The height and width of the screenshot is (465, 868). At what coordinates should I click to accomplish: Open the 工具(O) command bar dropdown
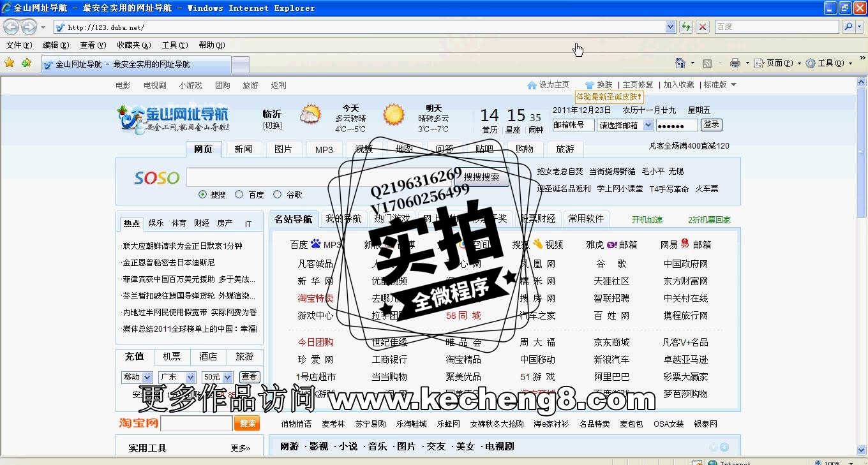(x=828, y=63)
